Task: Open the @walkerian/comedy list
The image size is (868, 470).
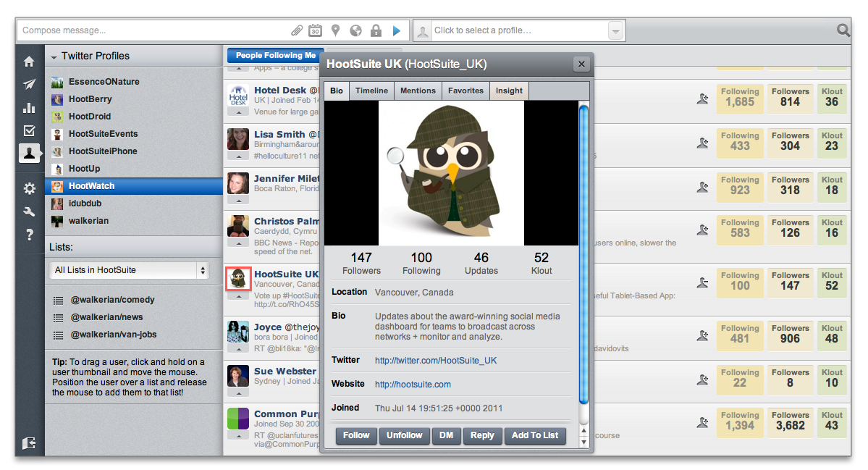Action: (112, 300)
